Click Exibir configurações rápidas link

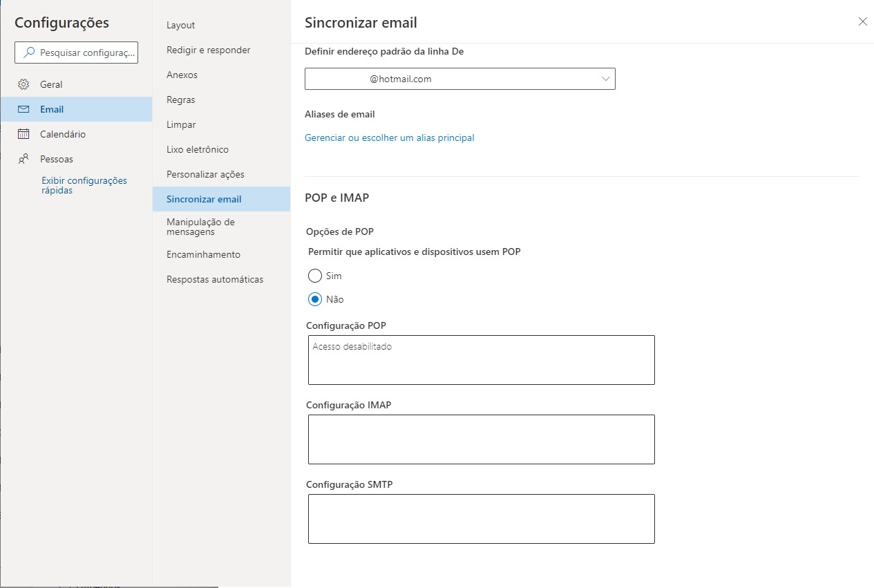click(84, 185)
